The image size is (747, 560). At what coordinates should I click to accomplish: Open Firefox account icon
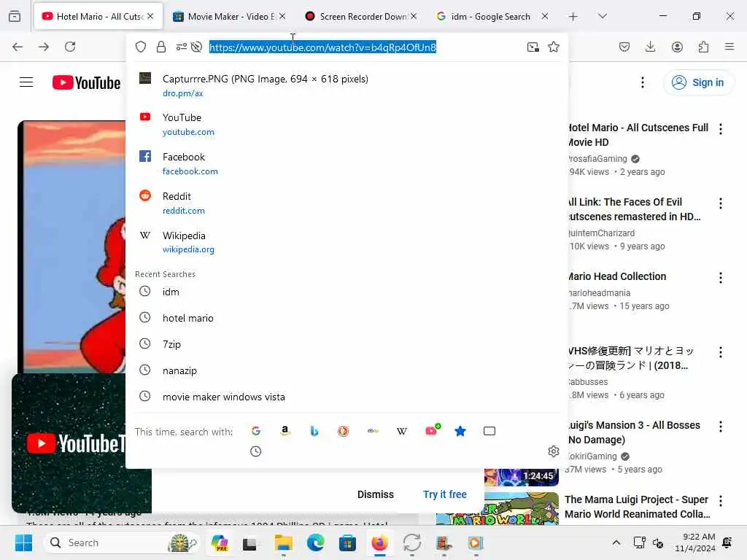pyautogui.click(x=677, y=47)
